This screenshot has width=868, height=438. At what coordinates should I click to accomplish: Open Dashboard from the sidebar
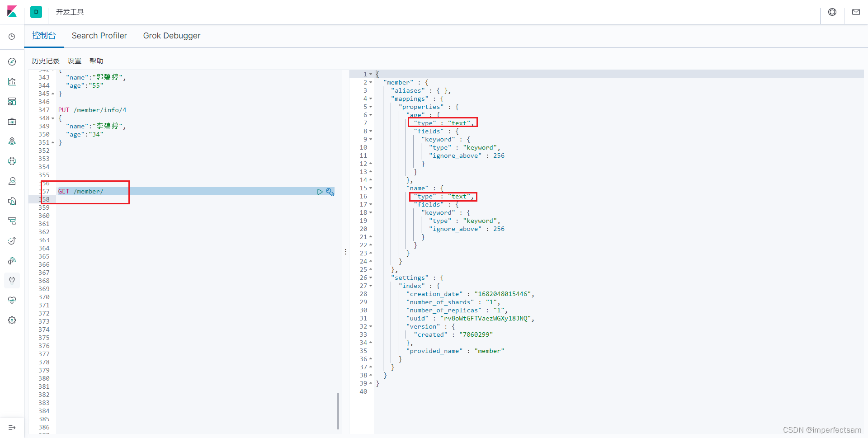(12, 101)
